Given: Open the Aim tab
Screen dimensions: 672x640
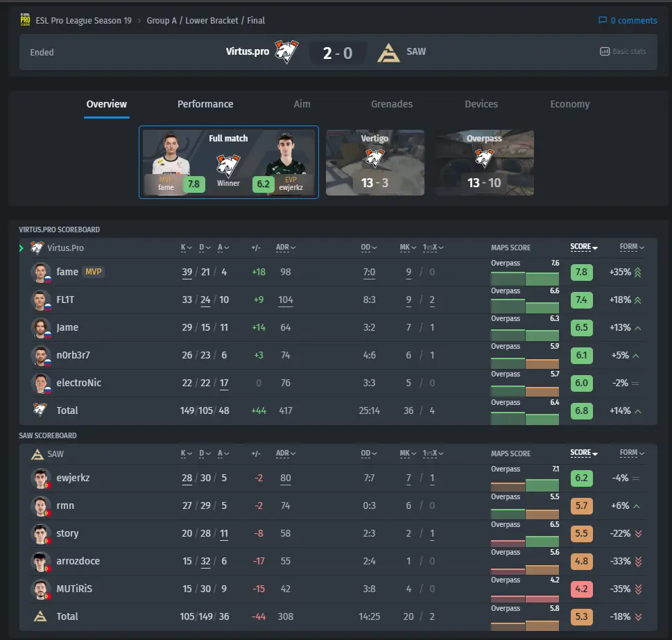Looking at the screenshot, I should [302, 105].
